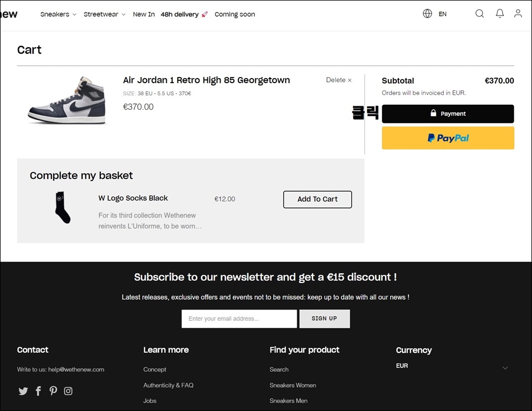Screen dimensions: 532x411
Task: Click the 'Latest releases, exclusive offers' newsletter text
Action: 265,297
